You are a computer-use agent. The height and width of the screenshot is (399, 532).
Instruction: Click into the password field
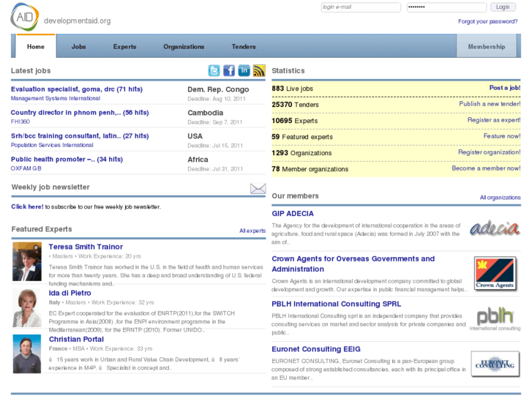pos(446,7)
